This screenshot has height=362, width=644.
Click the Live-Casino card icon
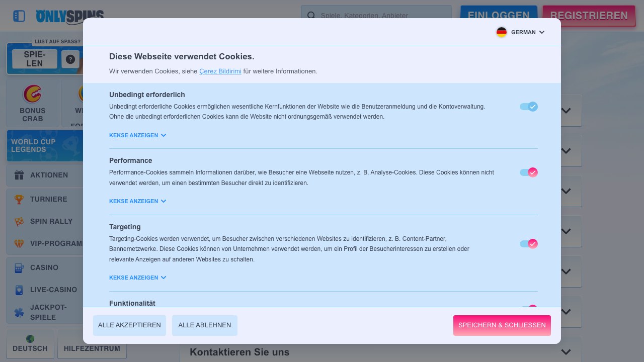pyautogui.click(x=19, y=290)
